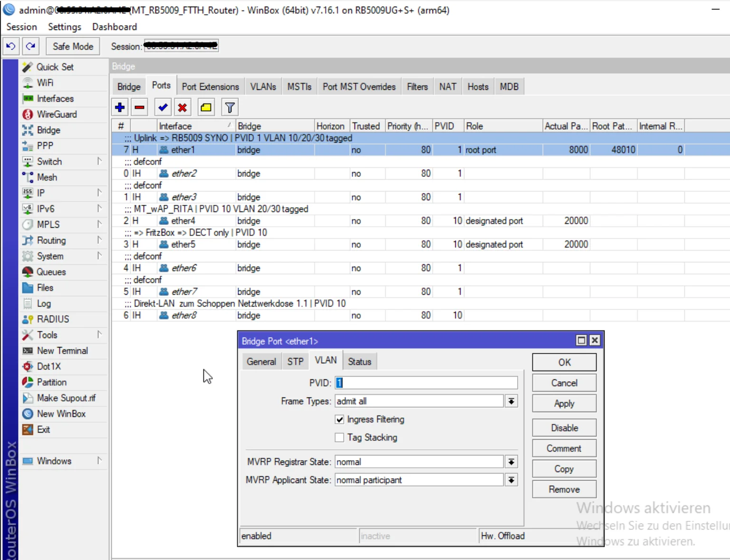
Task: Open Status tab in Bridge Port dialog
Action: pyautogui.click(x=359, y=362)
